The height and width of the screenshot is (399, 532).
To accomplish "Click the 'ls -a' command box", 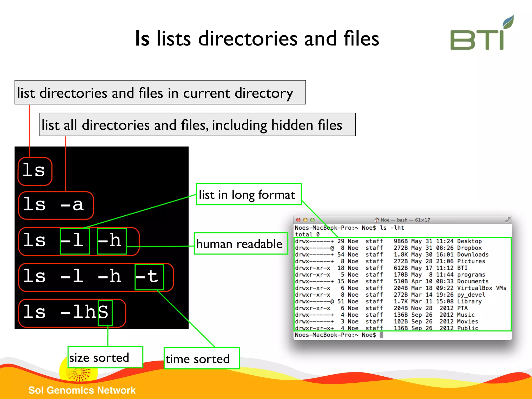I will [56, 205].
